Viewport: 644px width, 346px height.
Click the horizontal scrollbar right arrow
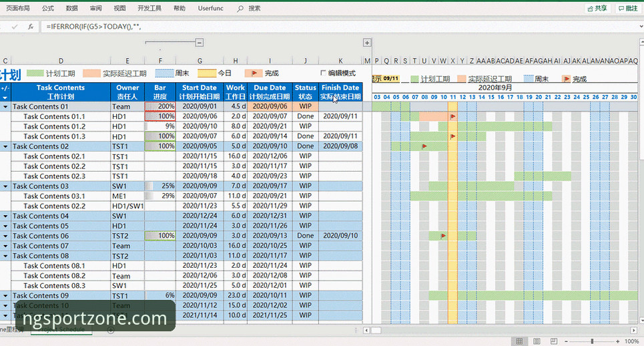(634, 331)
